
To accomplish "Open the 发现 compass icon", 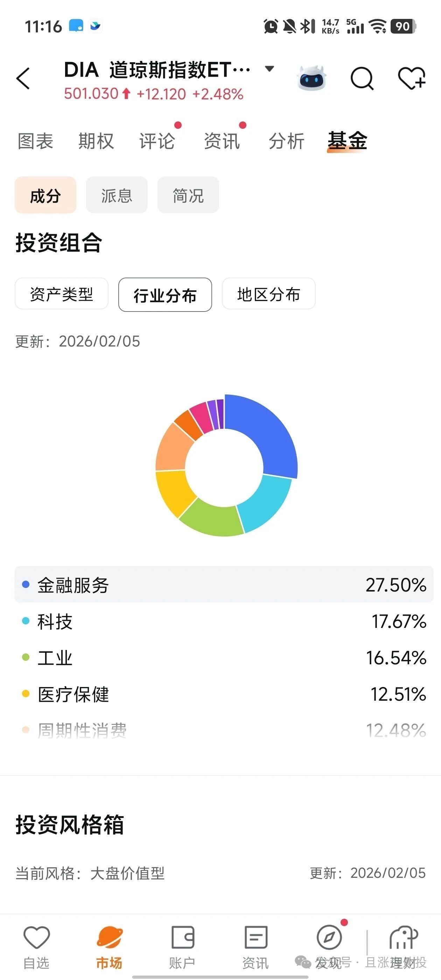I will click(329, 938).
